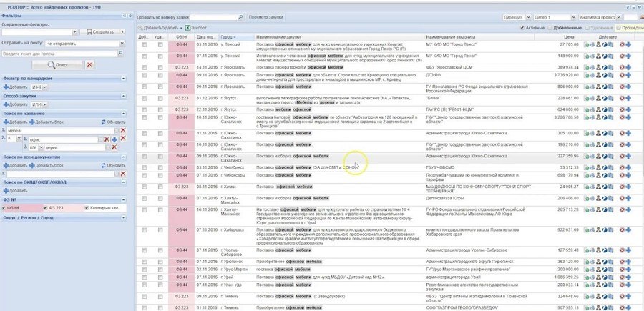Enable the Прошедшие checkbox

tap(618, 28)
